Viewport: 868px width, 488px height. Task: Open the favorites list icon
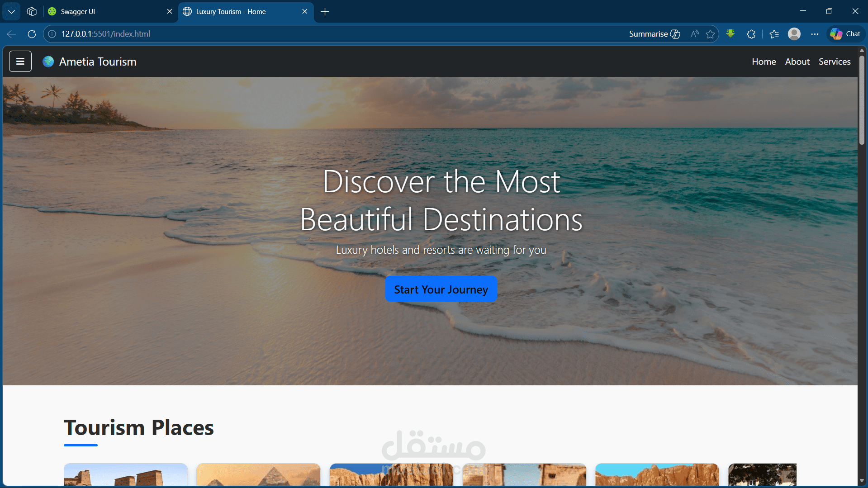pyautogui.click(x=773, y=34)
